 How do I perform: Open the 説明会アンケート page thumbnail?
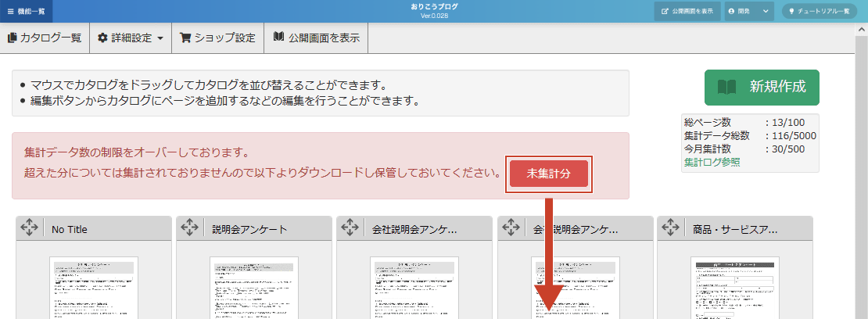click(x=253, y=287)
